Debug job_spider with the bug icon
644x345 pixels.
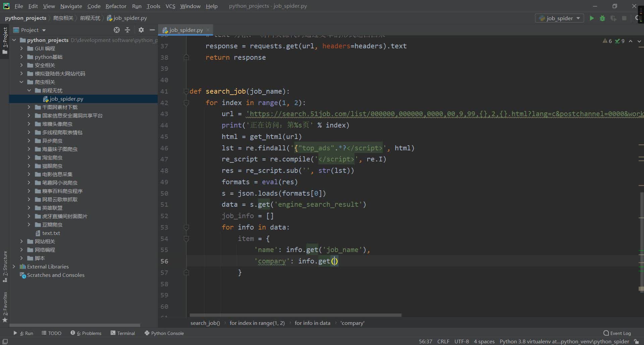[602, 18]
